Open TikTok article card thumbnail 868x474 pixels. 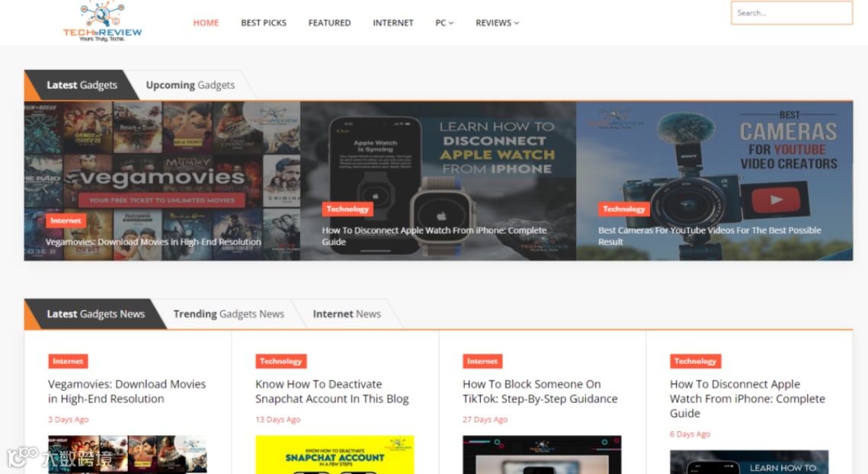click(542, 455)
